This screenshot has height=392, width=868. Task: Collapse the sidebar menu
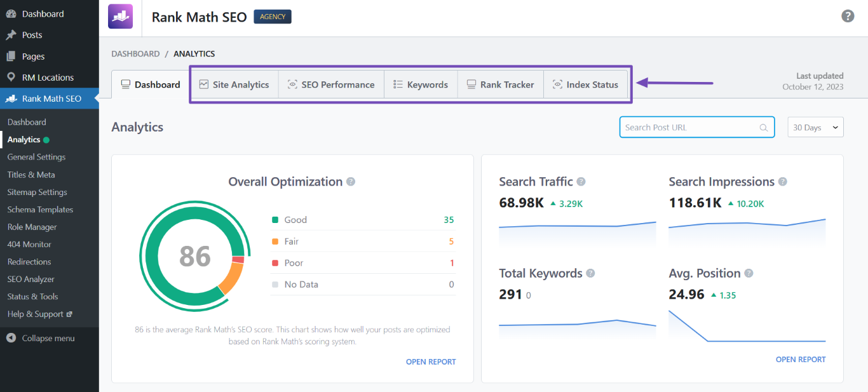pos(50,338)
